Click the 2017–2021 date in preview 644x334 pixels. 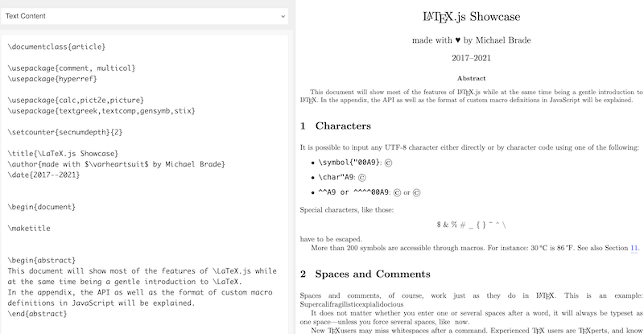[471, 58]
